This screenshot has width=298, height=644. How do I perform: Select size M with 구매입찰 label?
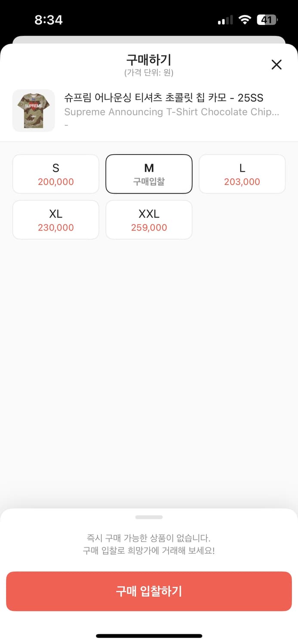149,174
